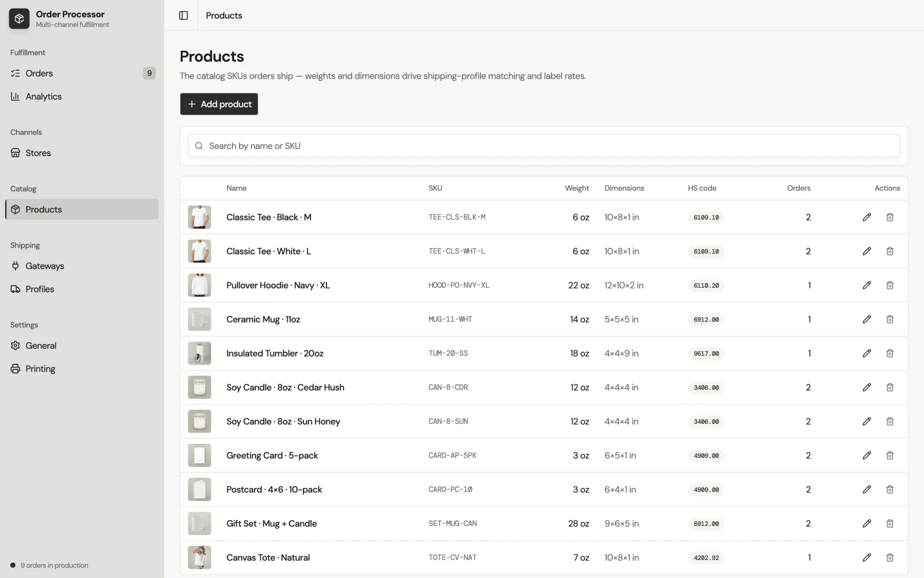Delete Canvas Tote Natural product
924x578 pixels.
click(890, 557)
